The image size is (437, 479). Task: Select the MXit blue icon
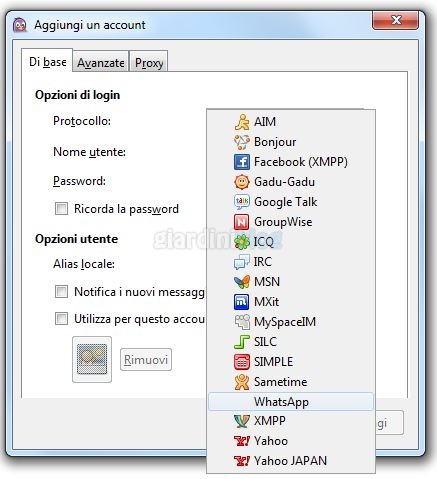[242, 302]
